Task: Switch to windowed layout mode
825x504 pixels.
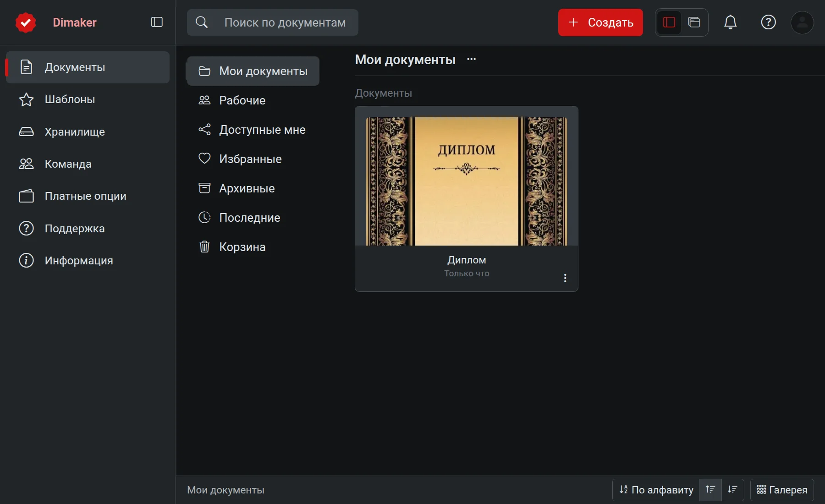Action: pyautogui.click(x=694, y=22)
